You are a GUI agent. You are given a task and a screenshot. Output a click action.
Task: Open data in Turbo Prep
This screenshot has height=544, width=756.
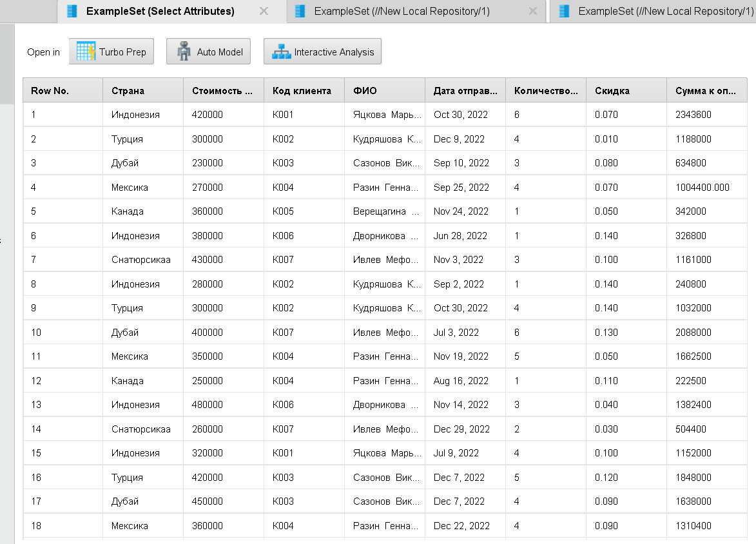pyautogui.click(x=111, y=52)
